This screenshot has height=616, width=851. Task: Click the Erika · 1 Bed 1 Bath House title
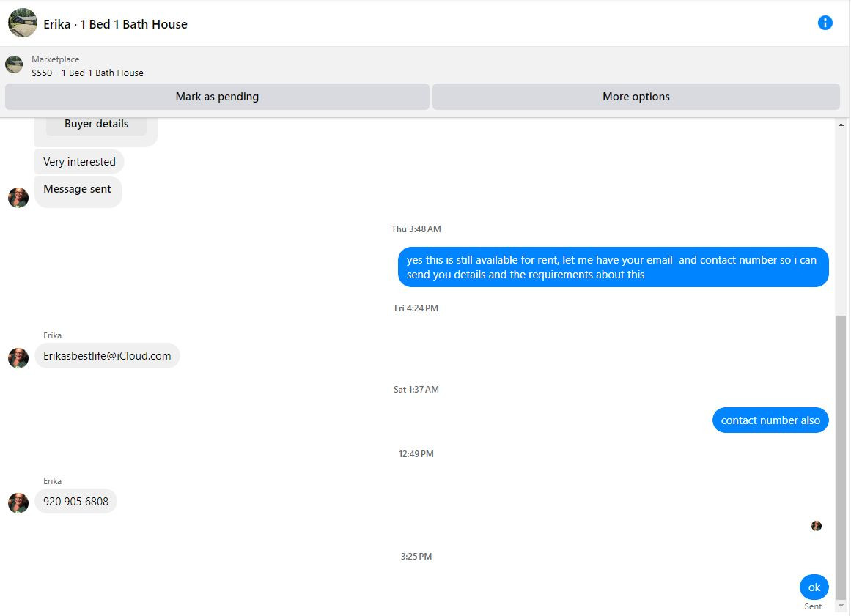[x=115, y=24]
